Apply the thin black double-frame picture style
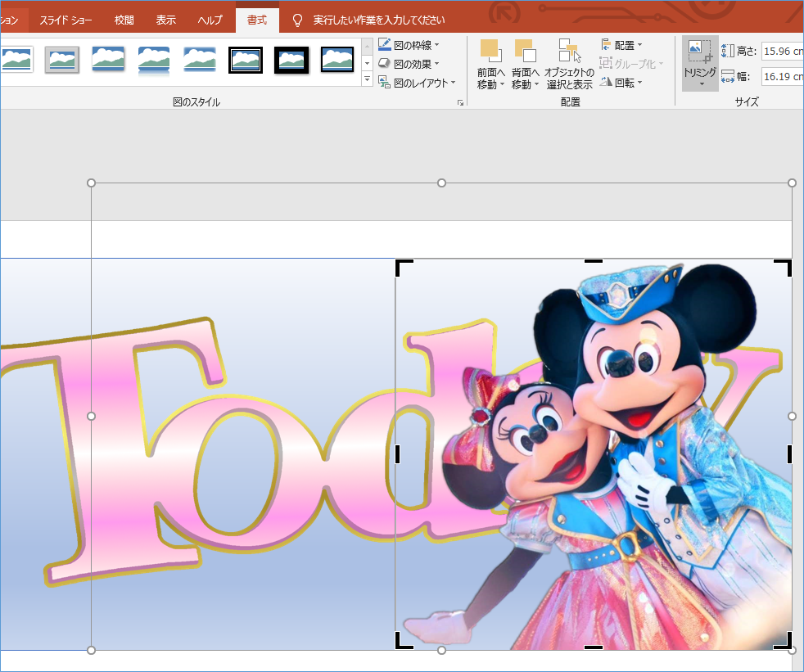 pyautogui.click(x=246, y=60)
